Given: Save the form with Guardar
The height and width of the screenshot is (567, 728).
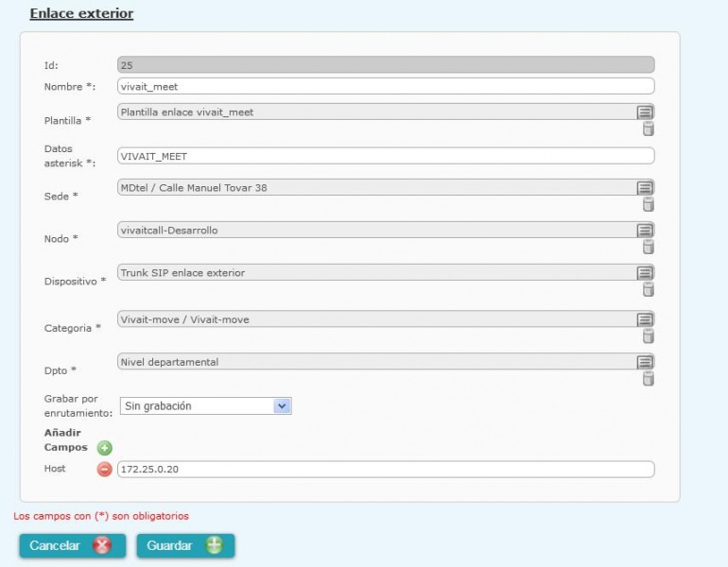Looking at the screenshot, I should click(185, 546).
